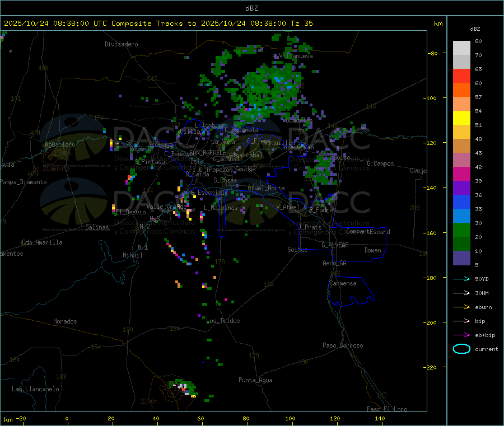Viewport: 504px width, 426px height.
Task: Select the purple 5 dBZ color swatch
Action: coord(461,258)
